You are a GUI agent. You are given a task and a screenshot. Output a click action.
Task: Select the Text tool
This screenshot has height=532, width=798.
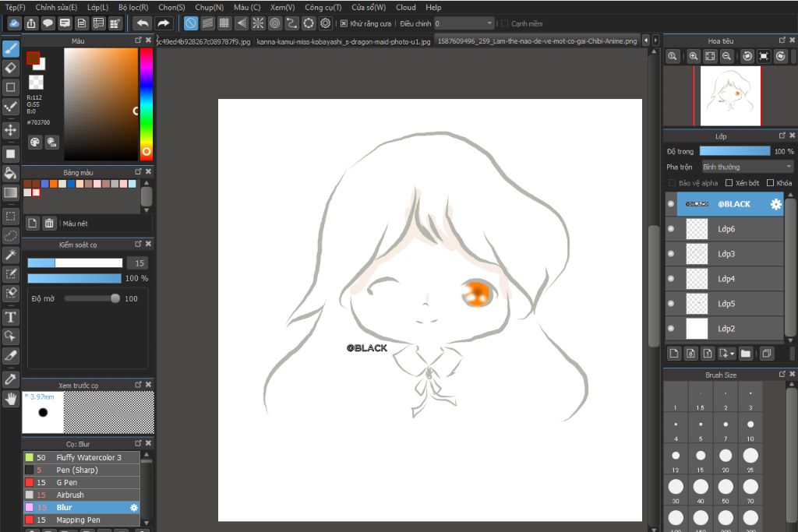click(x=11, y=317)
